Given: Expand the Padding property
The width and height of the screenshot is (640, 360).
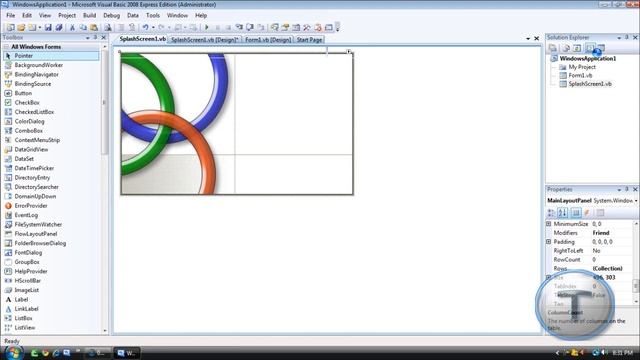Looking at the screenshot, I should (549, 242).
